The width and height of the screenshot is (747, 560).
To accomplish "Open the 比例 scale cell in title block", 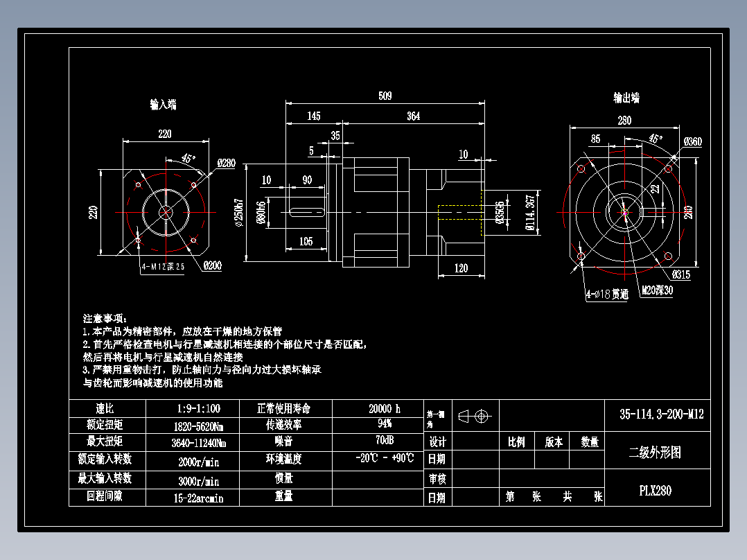I will coord(518,441).
